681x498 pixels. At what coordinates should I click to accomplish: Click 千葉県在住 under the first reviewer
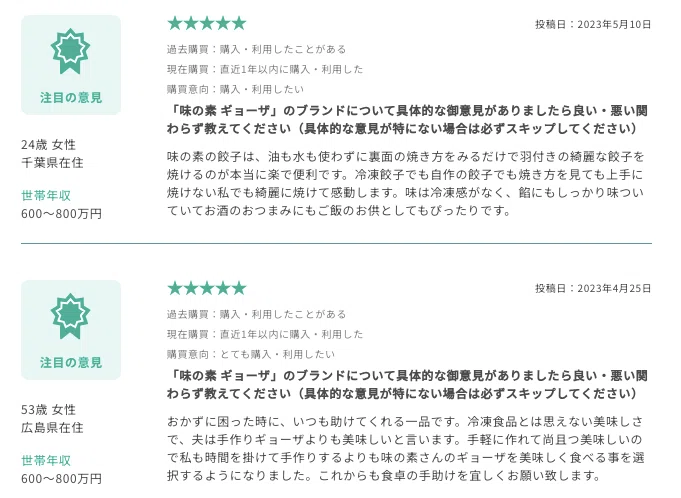point(52,163)
